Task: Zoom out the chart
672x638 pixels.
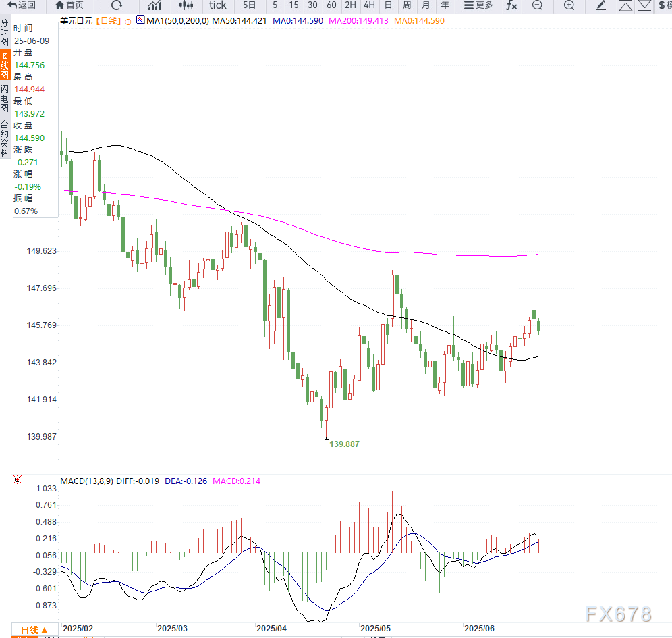Action: (537, 5)
